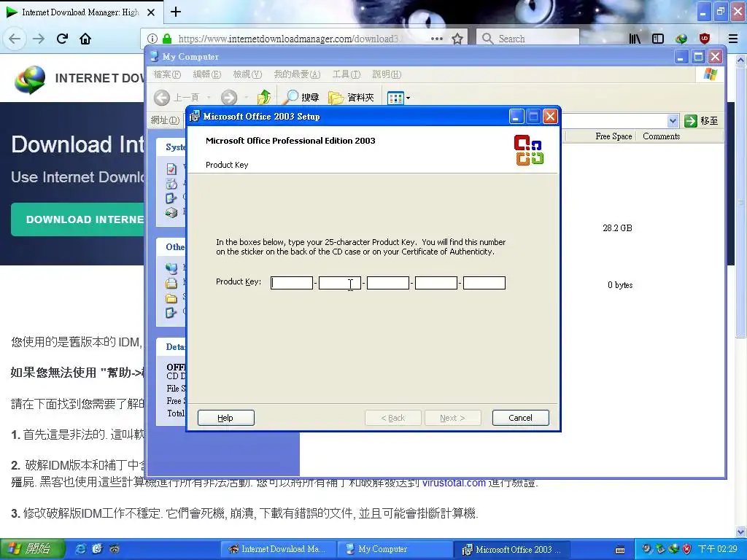Open the 我的最愛(A) menu in My Computer
The width and height of the screenshot is (747, 560).
click(x=298, y=74)
